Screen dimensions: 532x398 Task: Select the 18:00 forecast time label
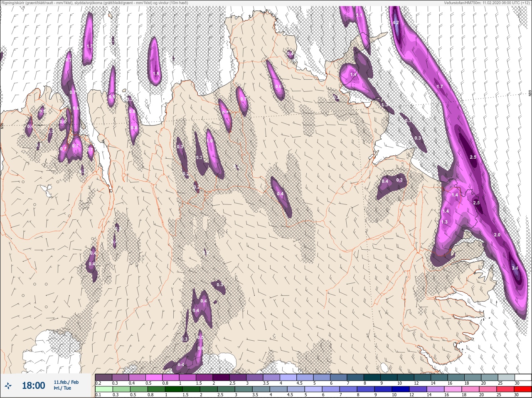pos(33,386)
